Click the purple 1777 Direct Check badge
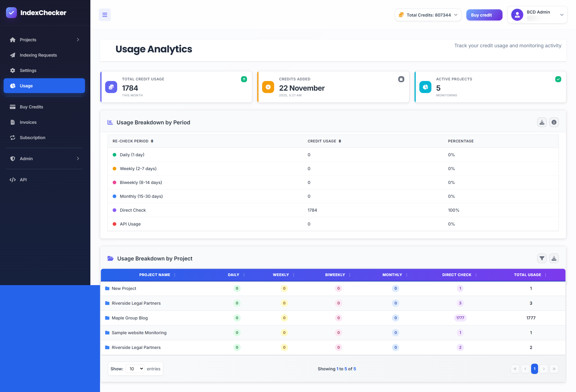576x392 pixels. (460, 318)
